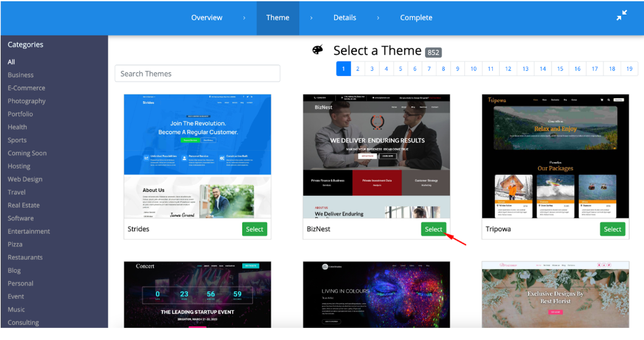Open the BizNest theme preview thumbnail
The height and width of the screenshot is (340, 644).
pos(376,156)
